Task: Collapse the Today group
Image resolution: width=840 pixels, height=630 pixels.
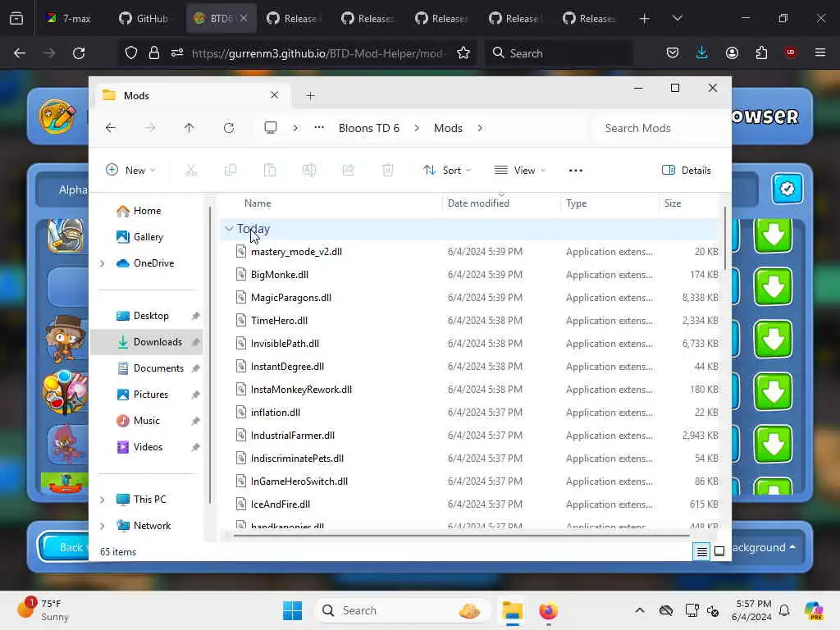Action: click(229, 229)
